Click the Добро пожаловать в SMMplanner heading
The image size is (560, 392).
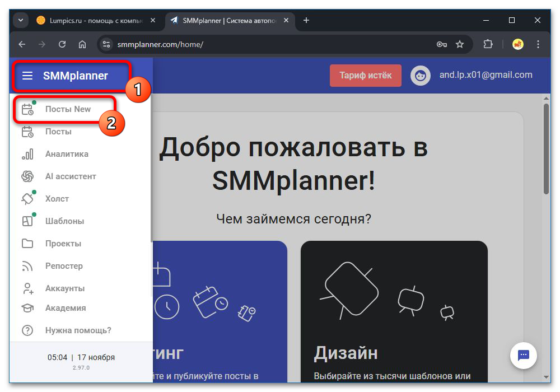coord(293,164)
